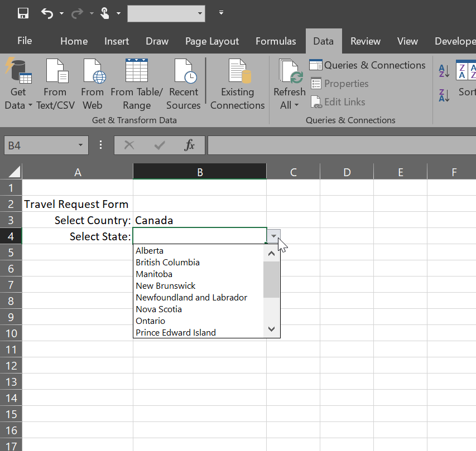Open the Name Box dropdown arrow

tap(80, 146)
